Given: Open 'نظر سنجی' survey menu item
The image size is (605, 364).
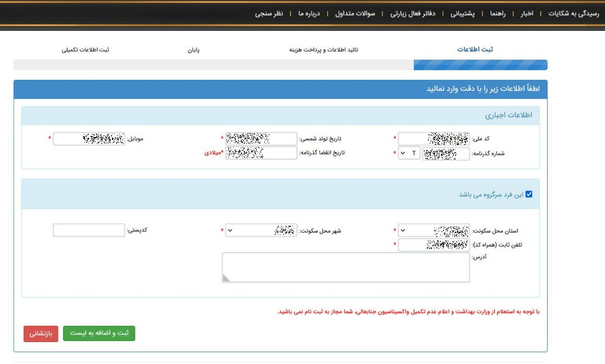Looking at the screenshot, I should pyautogui.click(x=269, y=13).
